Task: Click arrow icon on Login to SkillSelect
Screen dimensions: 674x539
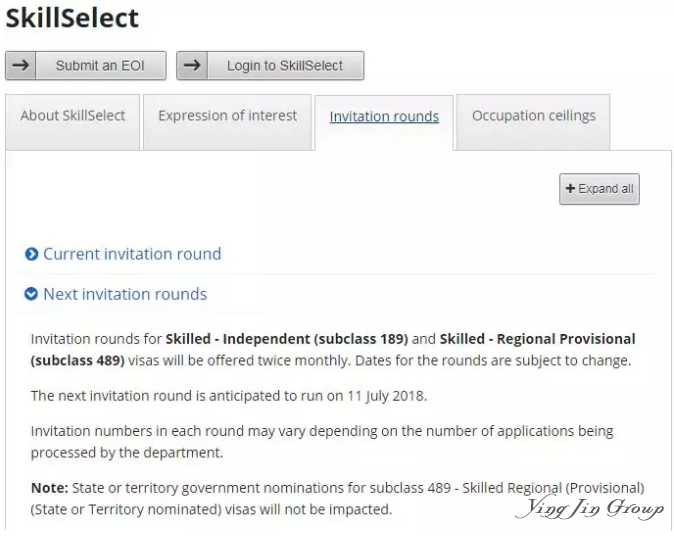Action: (x=192, y=65)
